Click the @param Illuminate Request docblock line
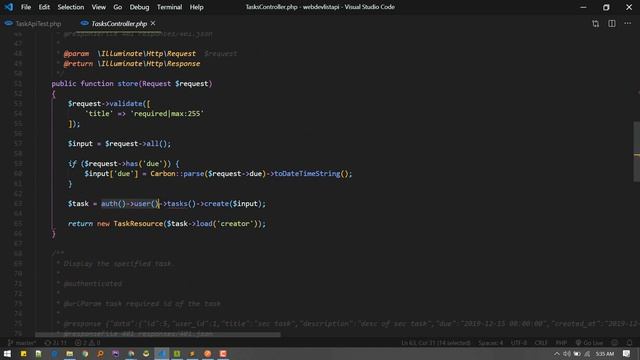This screenshot has height=360, width=640. pyautogui.click(x=150, y=53)
